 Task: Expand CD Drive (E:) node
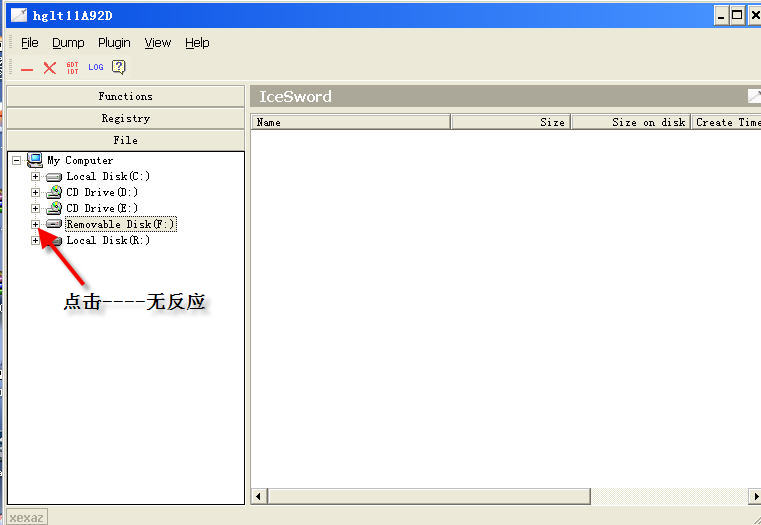(35, 208)
